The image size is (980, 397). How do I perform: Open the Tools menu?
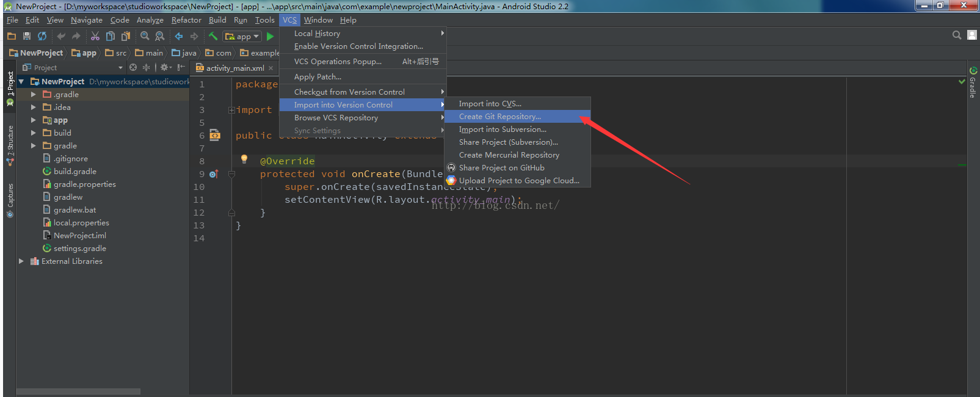264,20
